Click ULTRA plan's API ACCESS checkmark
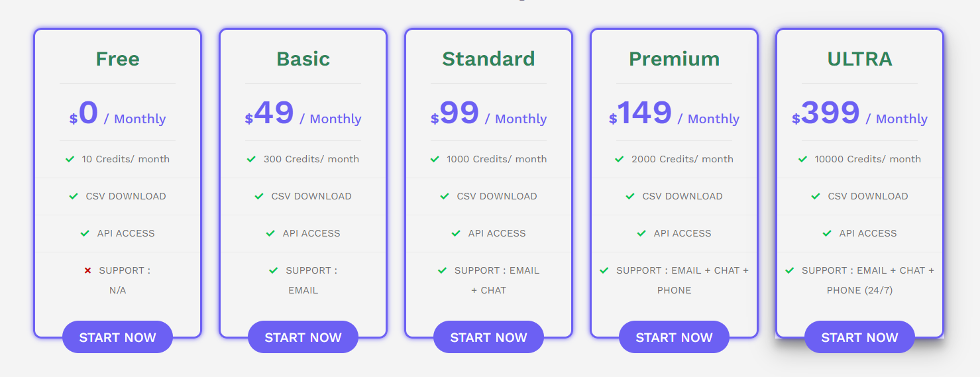This screenshot has width=980, height=377. click(827, 233)
